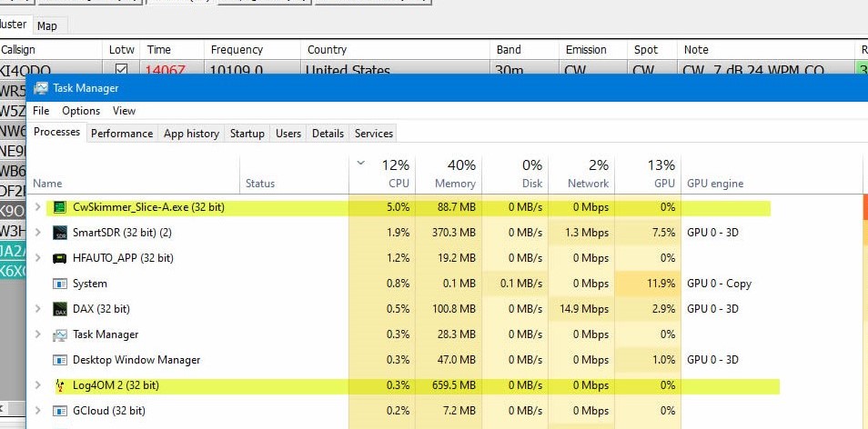The height and width of the screenshot is (429, 868).
Task: Click the Frequency column header in cluster table
Action: click(252, 50)
